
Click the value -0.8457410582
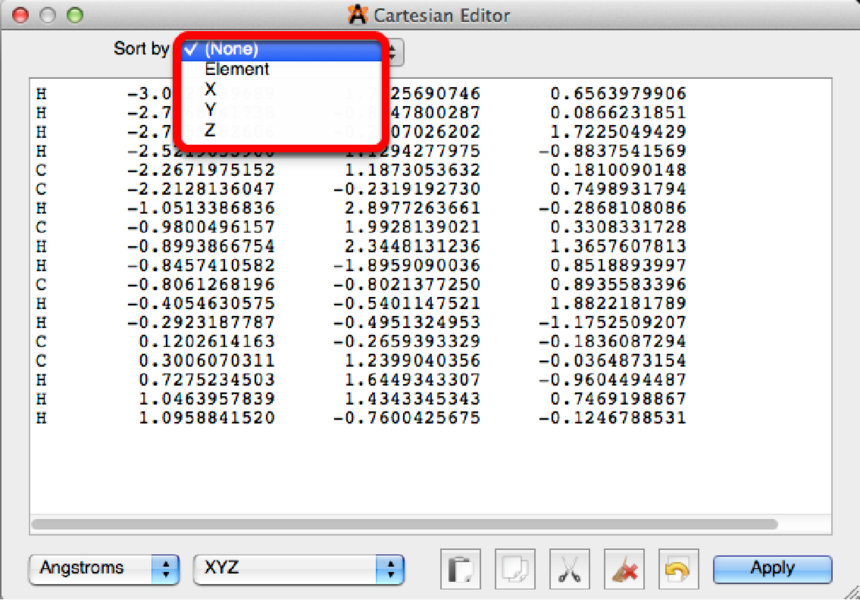(x=201, y=265)
